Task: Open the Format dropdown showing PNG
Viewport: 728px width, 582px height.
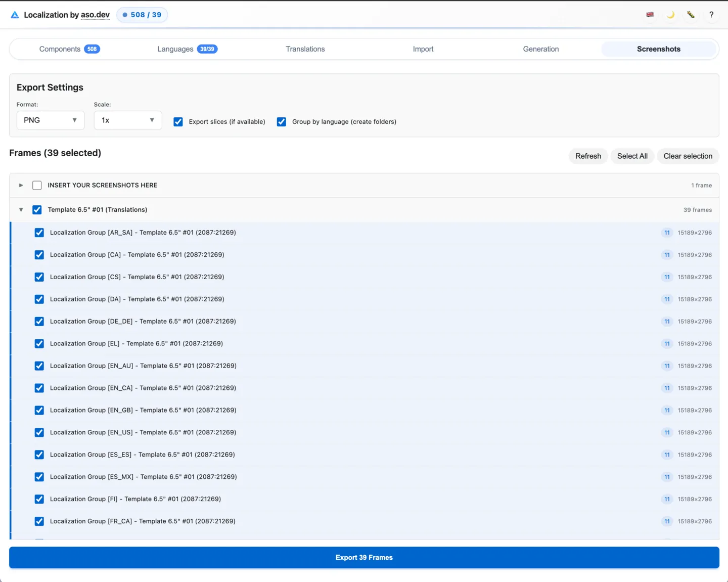Action: click(50, 120)
